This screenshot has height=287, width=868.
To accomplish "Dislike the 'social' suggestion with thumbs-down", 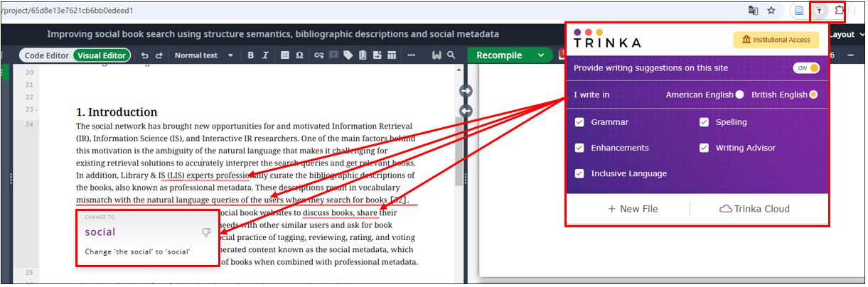I will tap(207, 232).
